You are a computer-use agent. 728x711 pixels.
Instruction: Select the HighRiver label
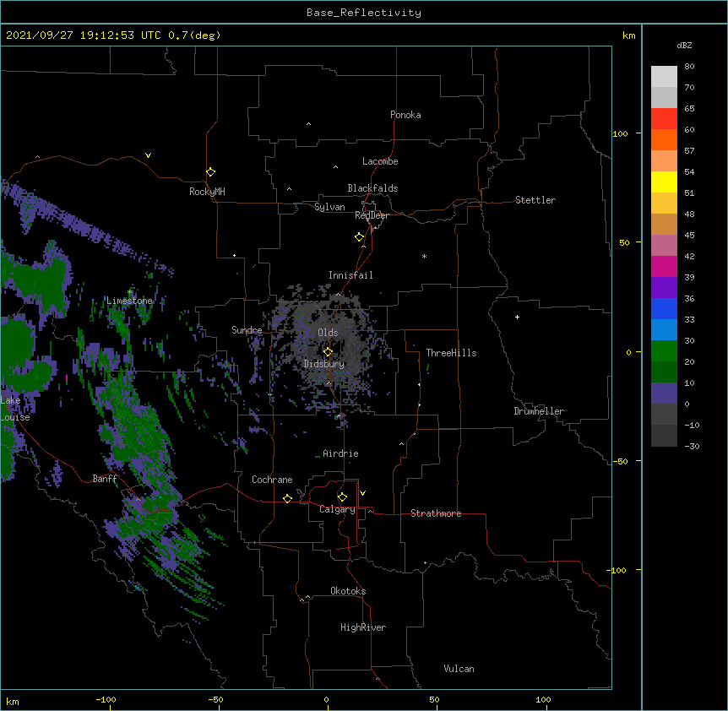tap(363, 627)
